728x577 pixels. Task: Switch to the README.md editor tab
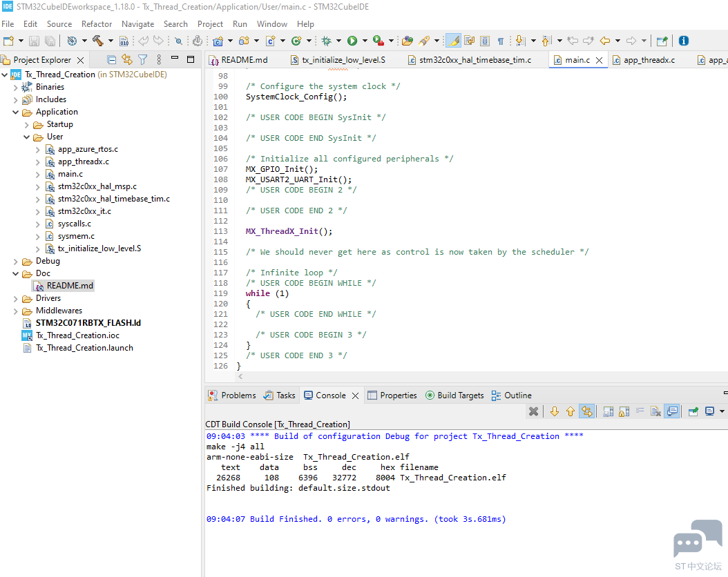click(239, 60)
